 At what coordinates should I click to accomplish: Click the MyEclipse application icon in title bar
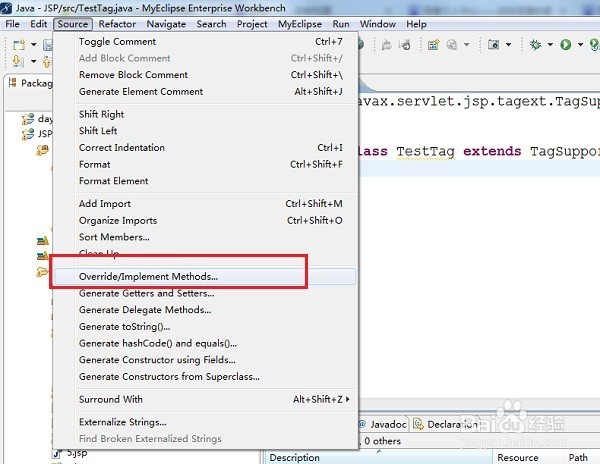click(x=6, y=8)
